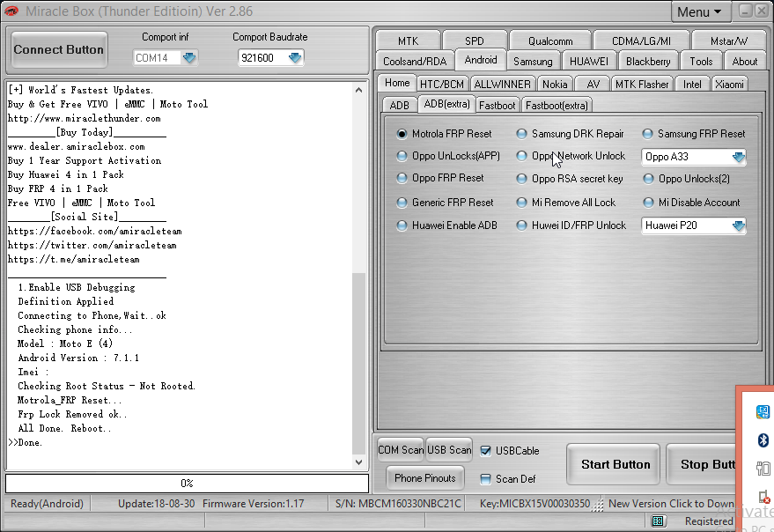Open the HTC/BCM sub-tab

click(442, 85)
